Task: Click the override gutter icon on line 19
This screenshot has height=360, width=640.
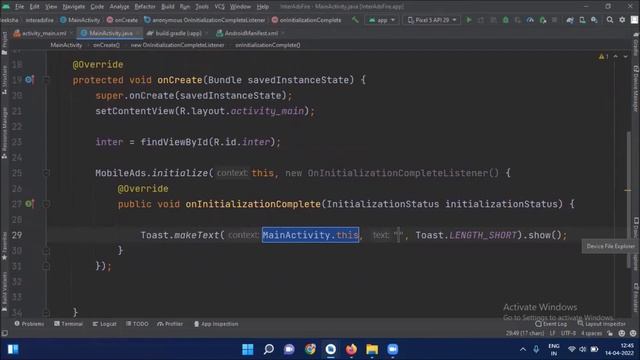Action: (x=29, y=80)
